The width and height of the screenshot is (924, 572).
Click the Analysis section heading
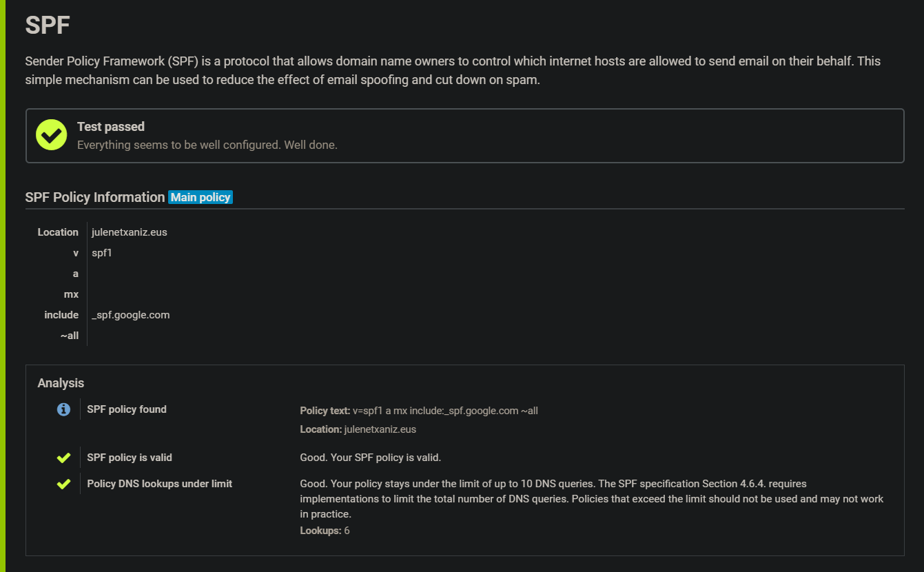(61, 383)
